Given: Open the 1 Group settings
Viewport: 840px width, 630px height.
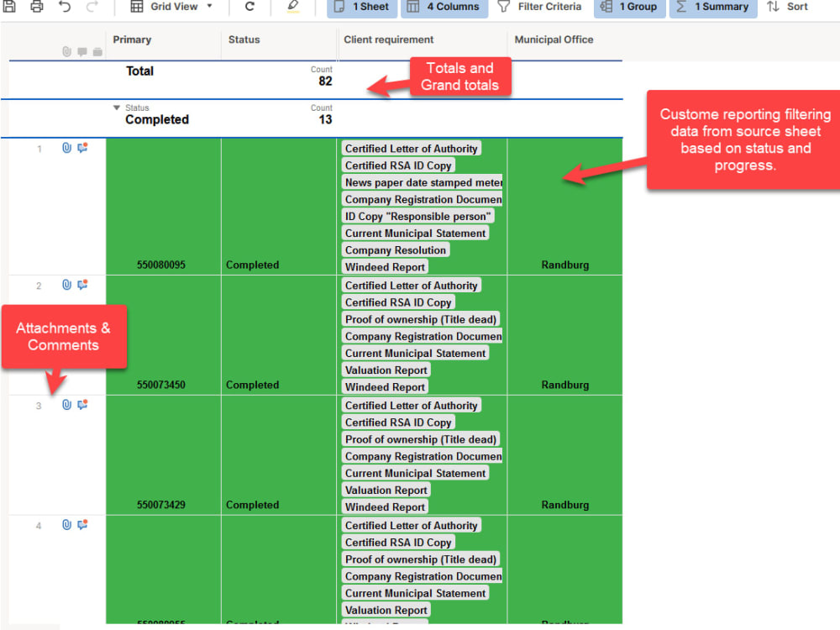Looking at the screenshot, I should click(629, 7).
